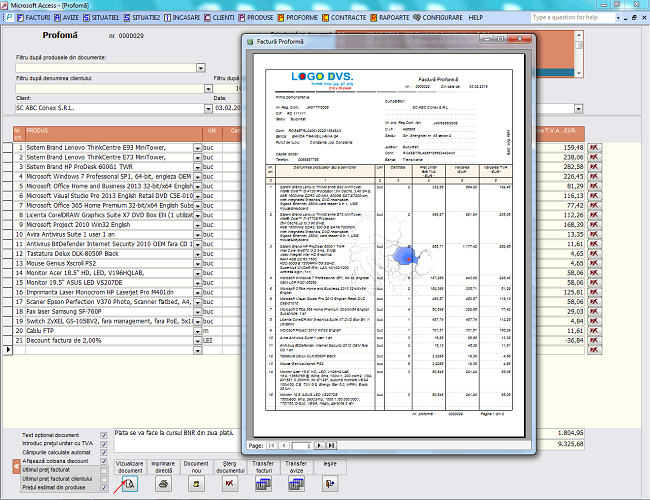Image resolution: width=650 pixels, height=500 pixels.
Task: Open product dropdown for row 2 Lenovo E73
Action: pyautogui.click(x=197, y=158)
